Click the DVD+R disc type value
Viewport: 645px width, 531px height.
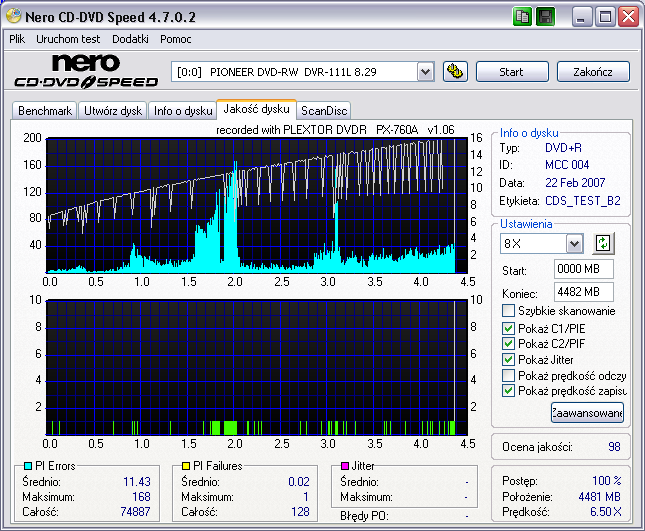[563, 148]
